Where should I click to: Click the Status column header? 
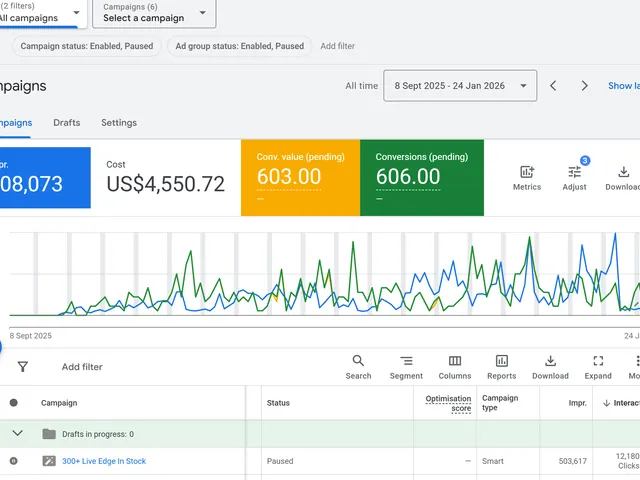[x=278, y=403]
